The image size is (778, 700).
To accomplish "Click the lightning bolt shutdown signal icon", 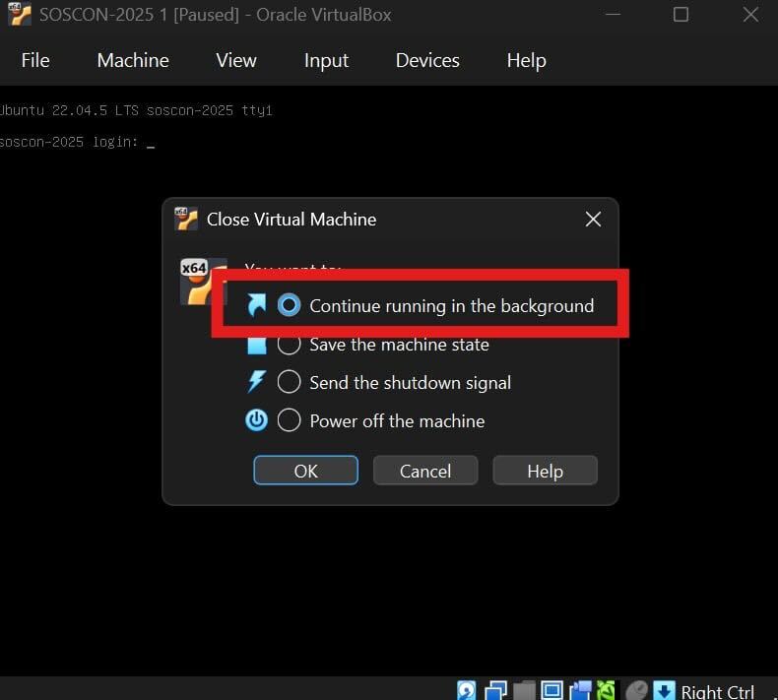I will (x=256, y=382).
